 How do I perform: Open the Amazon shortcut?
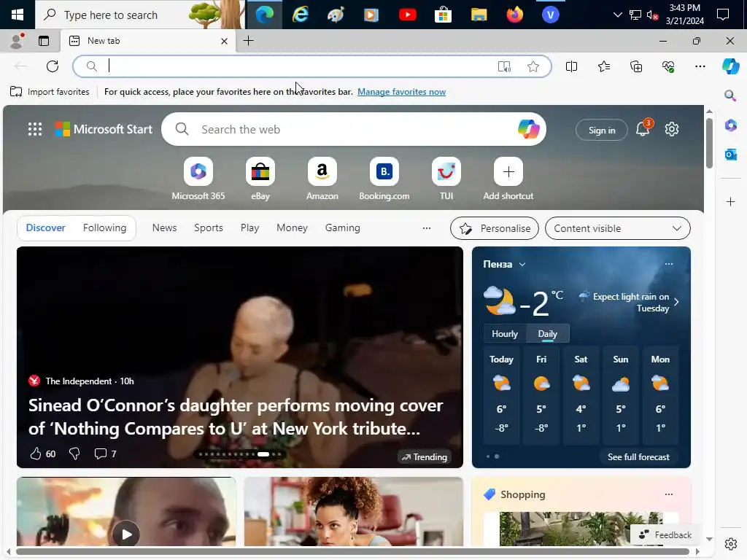coord(322,179)
